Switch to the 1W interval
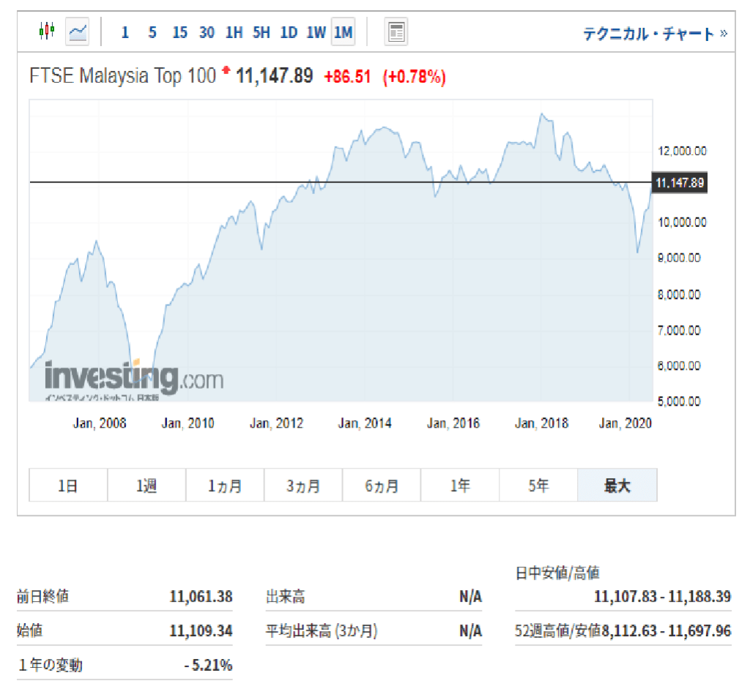 click(x=316, y=32)
